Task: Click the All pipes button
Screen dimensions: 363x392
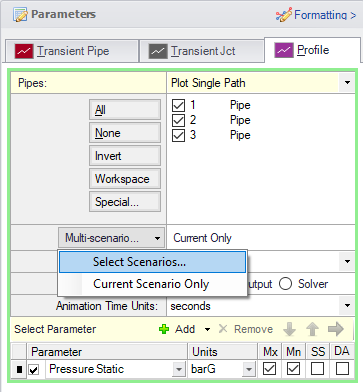Action: point(125,110)
